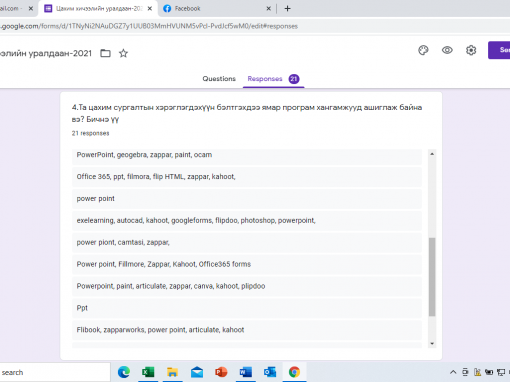
Task: Expand hidden system tray icons chevron
Action: coord(453,372)
